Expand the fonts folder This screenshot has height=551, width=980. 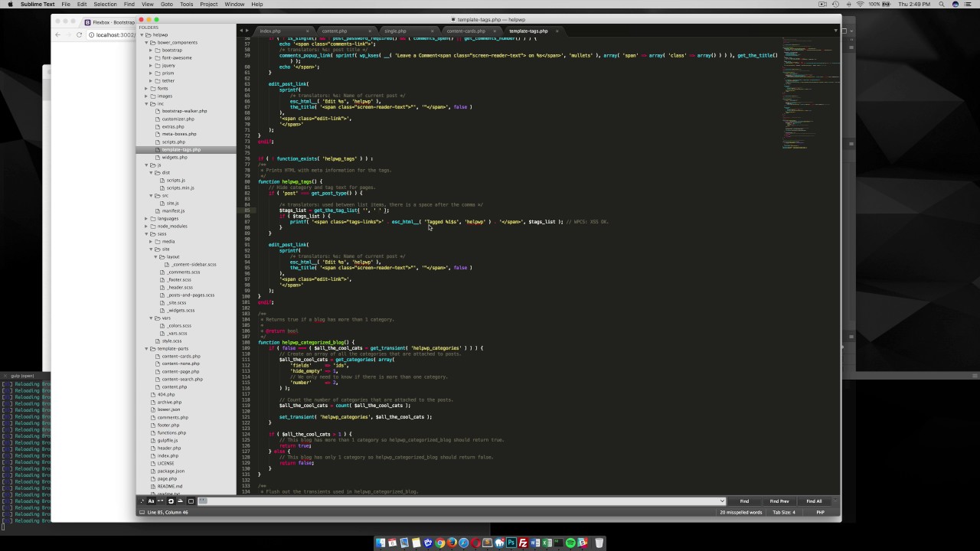click(x=146, y=89)
